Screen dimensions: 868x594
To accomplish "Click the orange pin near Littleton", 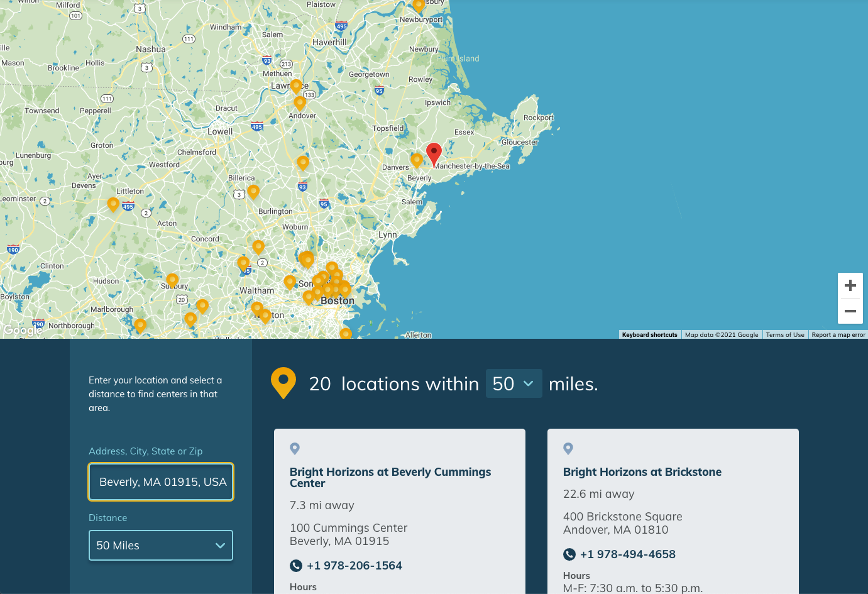I will click(x=113, y=205).
